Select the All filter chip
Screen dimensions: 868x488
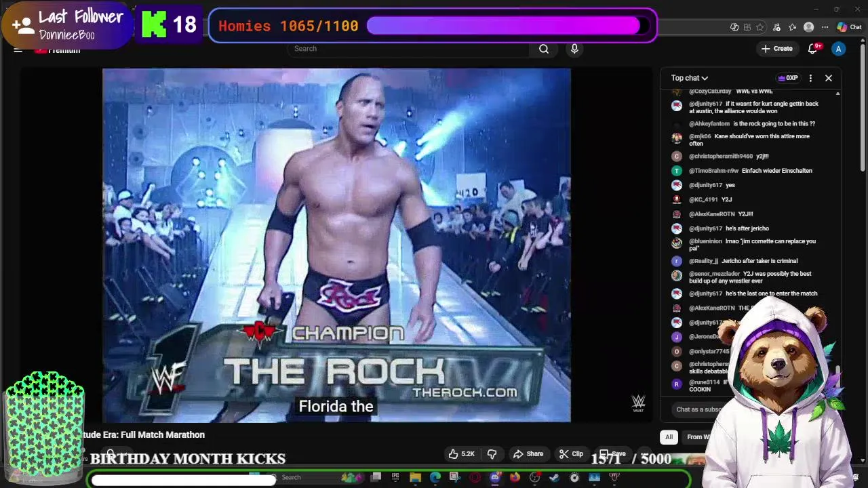coord(669,437)
